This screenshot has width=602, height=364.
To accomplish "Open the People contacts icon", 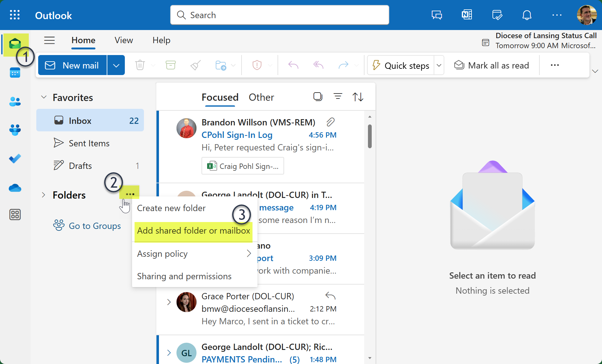I will 15,101.
